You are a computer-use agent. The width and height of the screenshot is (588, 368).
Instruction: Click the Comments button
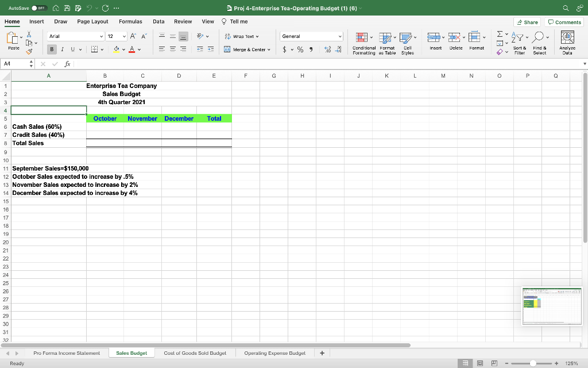point(564,22)
